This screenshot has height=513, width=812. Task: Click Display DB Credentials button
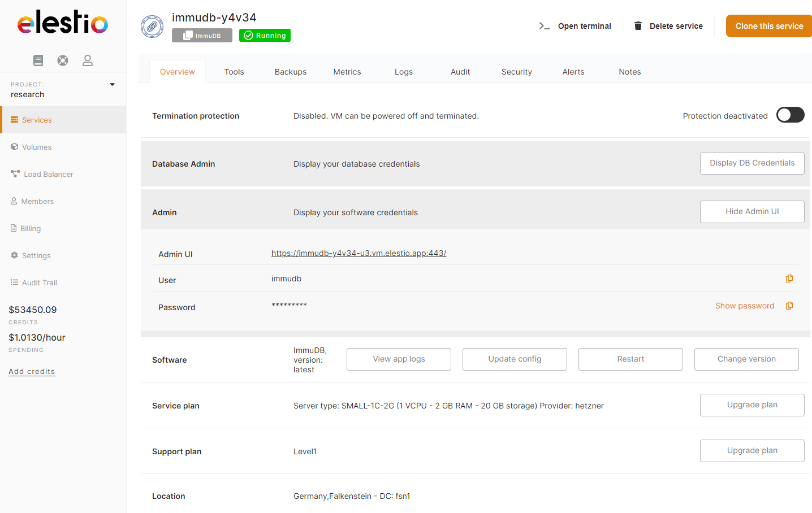[x=752, y=163]
